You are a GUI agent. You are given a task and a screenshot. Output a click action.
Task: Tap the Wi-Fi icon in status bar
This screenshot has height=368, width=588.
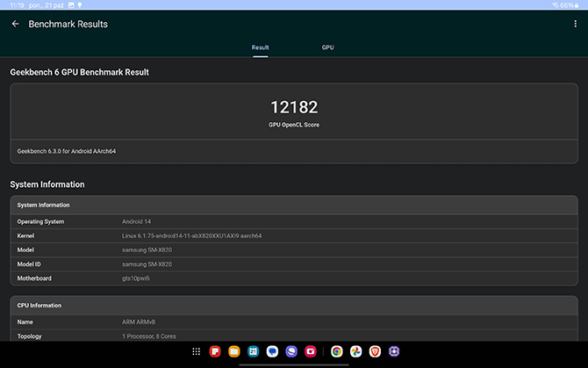[556, 5]
